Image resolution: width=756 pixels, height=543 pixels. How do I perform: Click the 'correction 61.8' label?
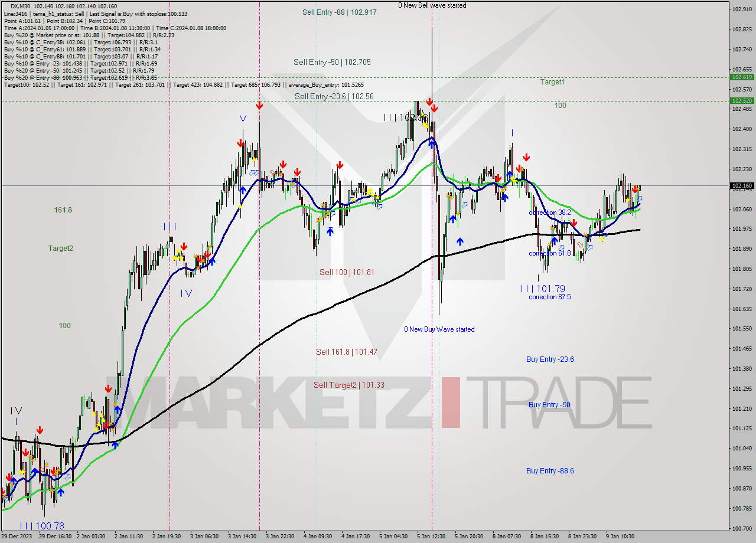(550, 253)
